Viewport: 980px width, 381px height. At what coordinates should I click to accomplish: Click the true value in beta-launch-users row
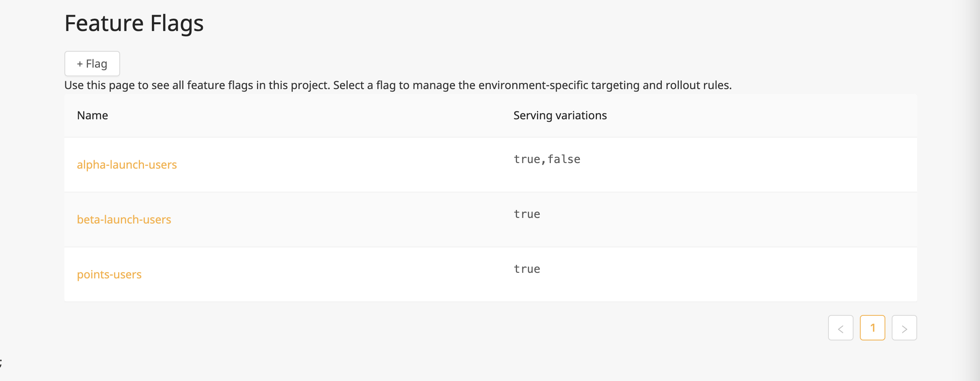pos(527,214)
